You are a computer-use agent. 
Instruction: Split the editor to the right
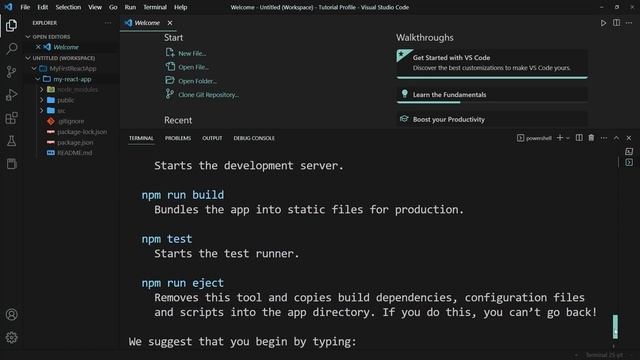[x=616, y=23]
